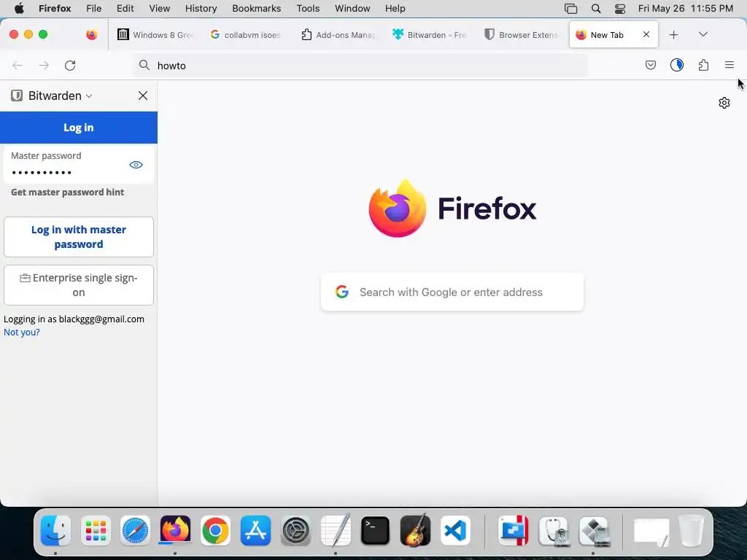747x560 pixels.
Task: Open the Window menu
Action: 352,9
